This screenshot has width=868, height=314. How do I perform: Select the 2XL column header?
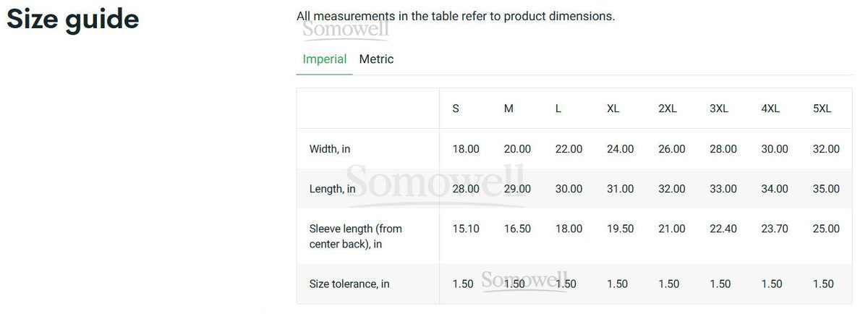pos(667,109)
